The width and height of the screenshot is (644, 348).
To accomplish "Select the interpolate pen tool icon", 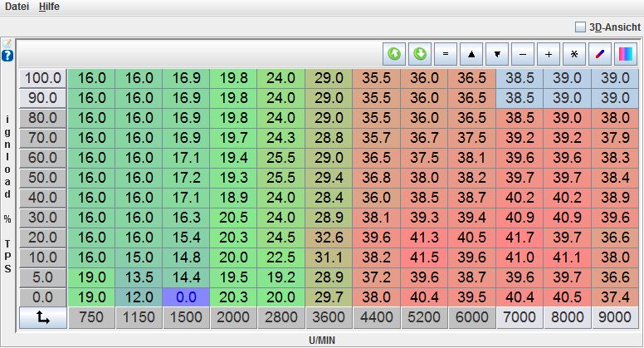I will coord(600,54).
